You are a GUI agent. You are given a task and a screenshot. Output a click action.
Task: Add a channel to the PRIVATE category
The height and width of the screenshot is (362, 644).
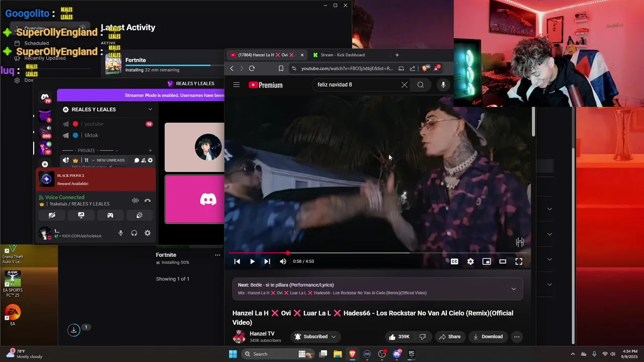(x=150, y=150)
